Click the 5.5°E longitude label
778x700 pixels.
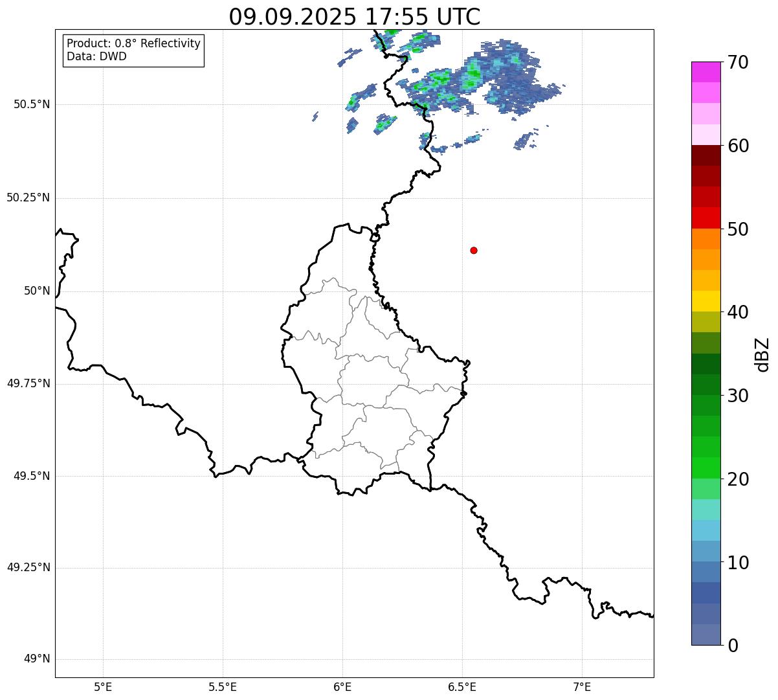(x=223, y=687)
